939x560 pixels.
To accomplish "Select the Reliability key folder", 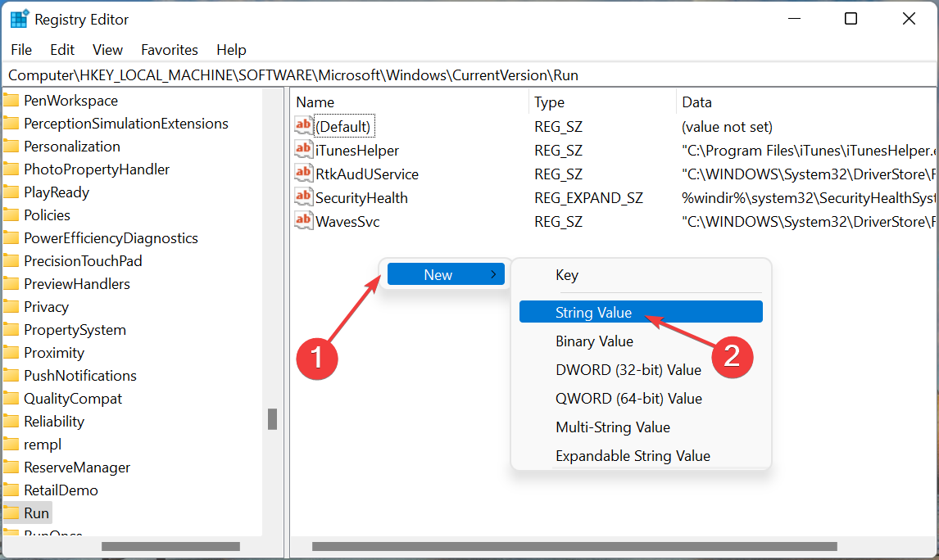I will point(54,422).
